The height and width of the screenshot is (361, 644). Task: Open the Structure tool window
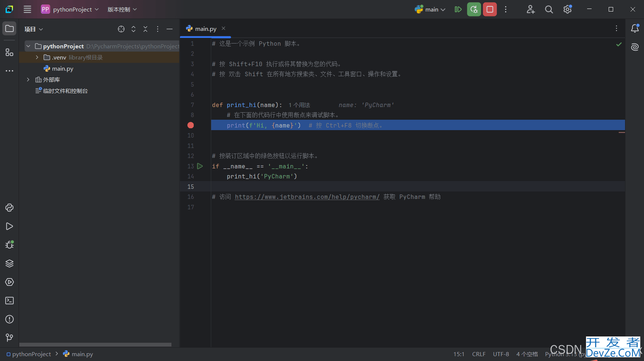tap(9, 52)
